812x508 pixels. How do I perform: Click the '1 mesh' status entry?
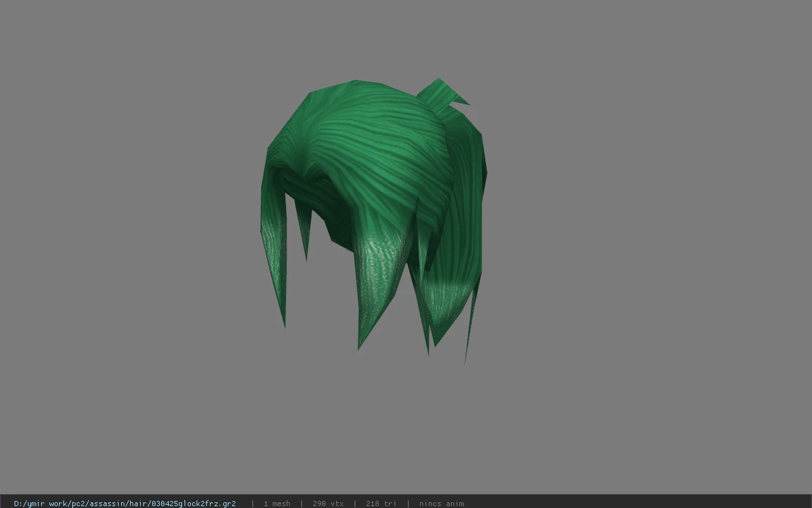click(277, 504)
